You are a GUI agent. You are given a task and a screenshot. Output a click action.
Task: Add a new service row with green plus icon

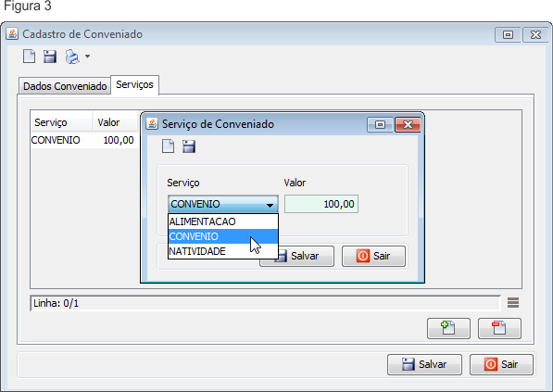point(448,328)
